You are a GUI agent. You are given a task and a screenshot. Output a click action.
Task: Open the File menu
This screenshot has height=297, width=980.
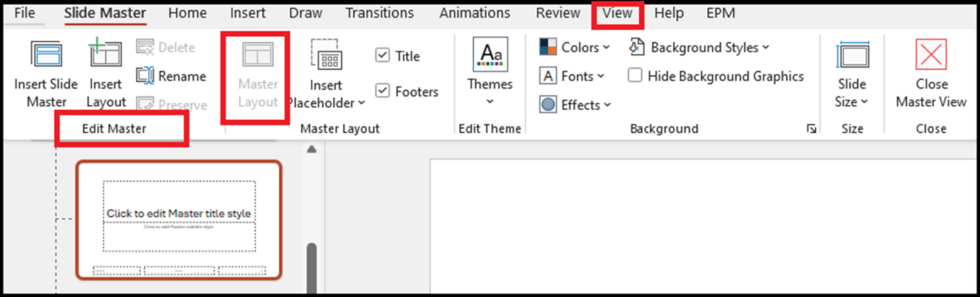click(24, 13)
